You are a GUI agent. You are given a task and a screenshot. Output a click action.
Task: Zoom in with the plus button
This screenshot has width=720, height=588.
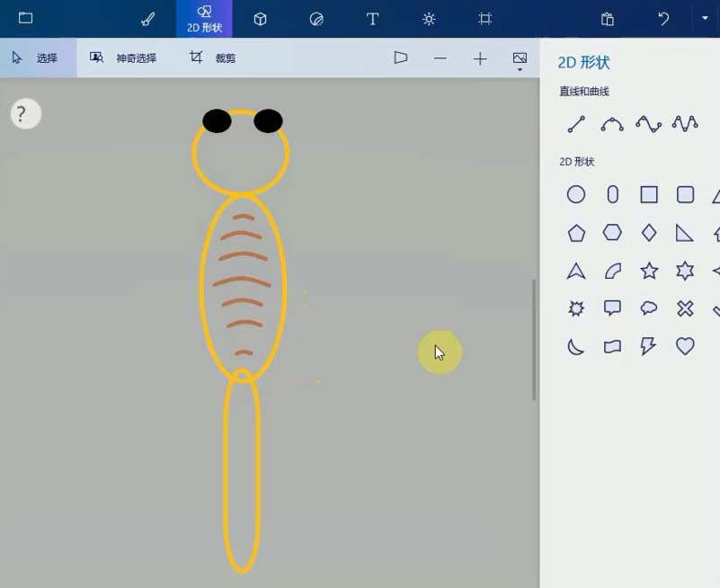tap(480, 58)
